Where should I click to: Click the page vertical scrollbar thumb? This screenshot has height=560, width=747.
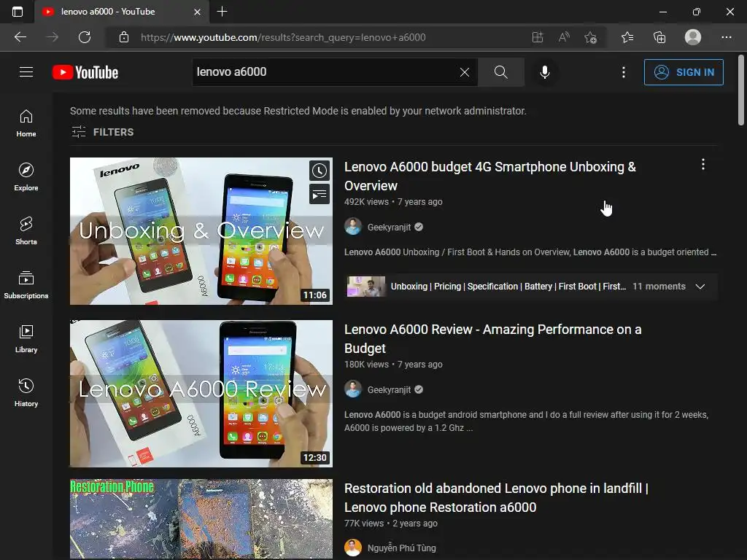(x=741, y=90)
